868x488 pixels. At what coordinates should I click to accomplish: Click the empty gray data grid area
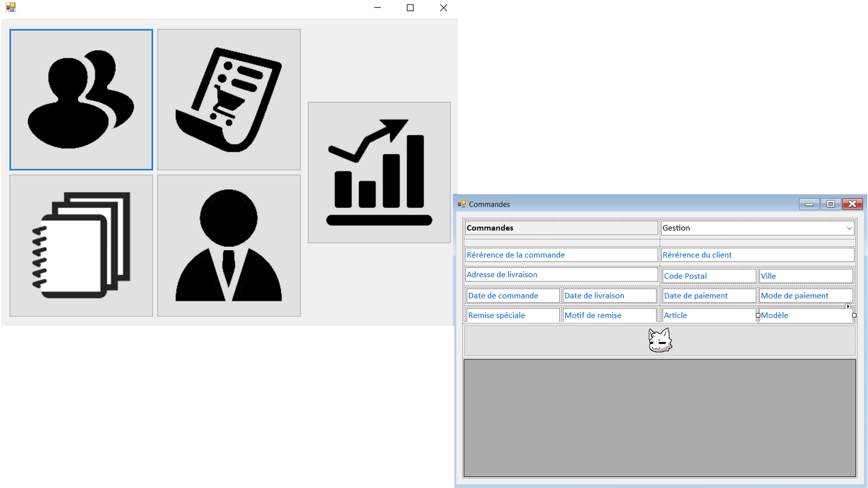pyautogui.click(x=660, y=418)
